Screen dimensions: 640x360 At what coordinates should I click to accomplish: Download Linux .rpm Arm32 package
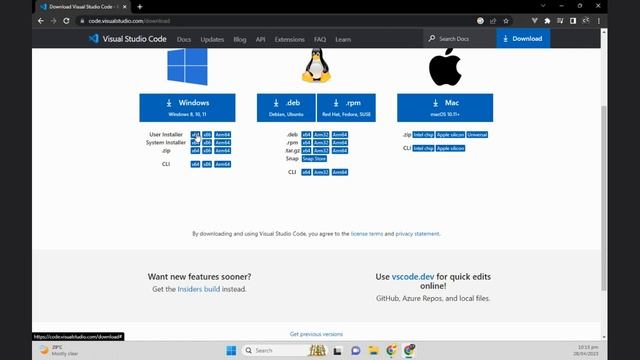tap(321, 142)
